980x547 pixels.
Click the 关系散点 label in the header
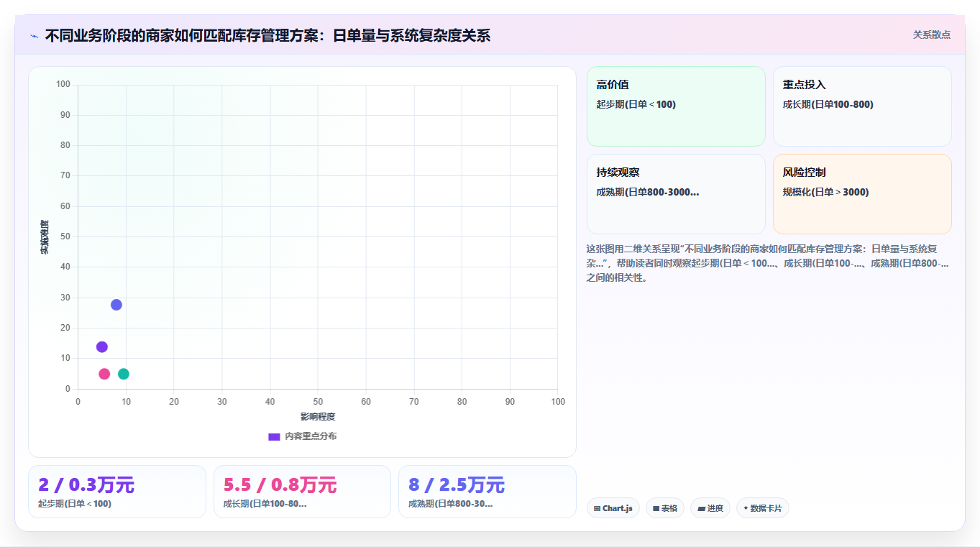coord(931,35)
